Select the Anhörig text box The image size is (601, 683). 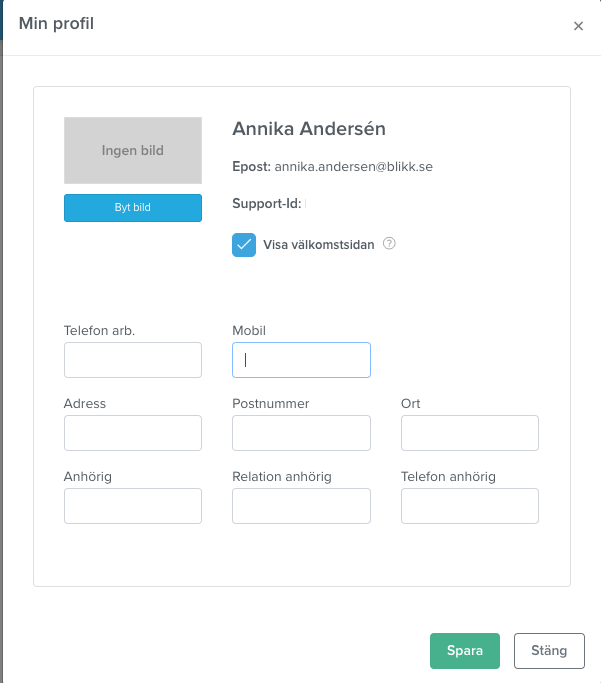[133, 506]
